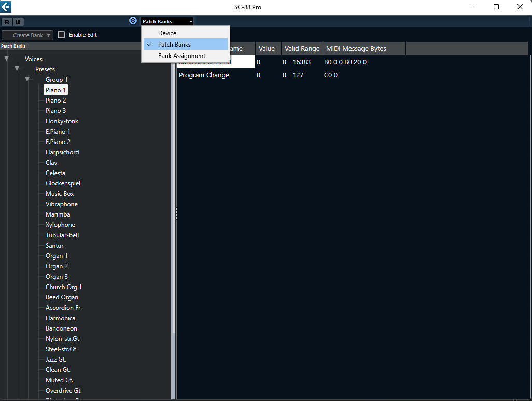Image resolution: width=532 pixels, height=401 pixels.
Task: Select the Vibraphone patch
Action: (61, 204)
